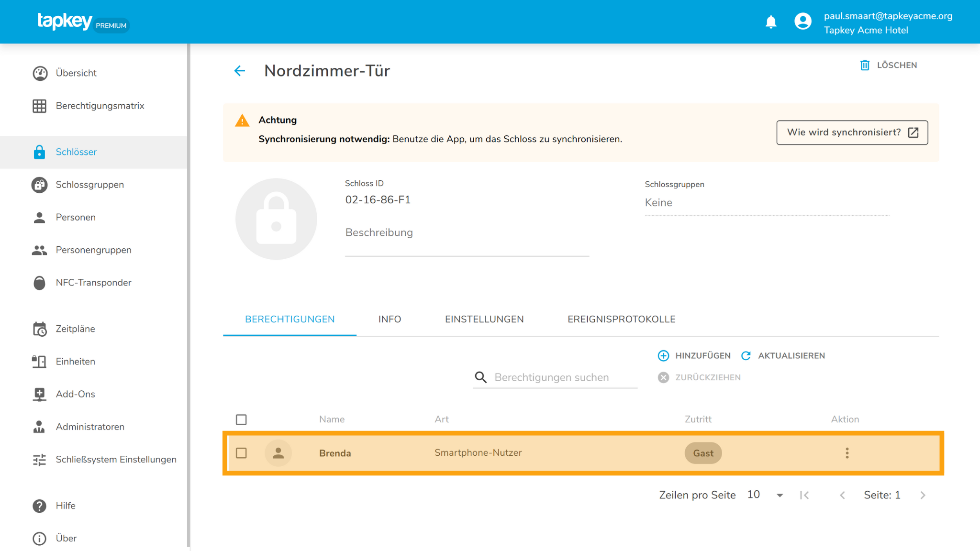Check the checkbox in Brenda's row
This screenshot has width=980, height=551.
tap(241, 453)
